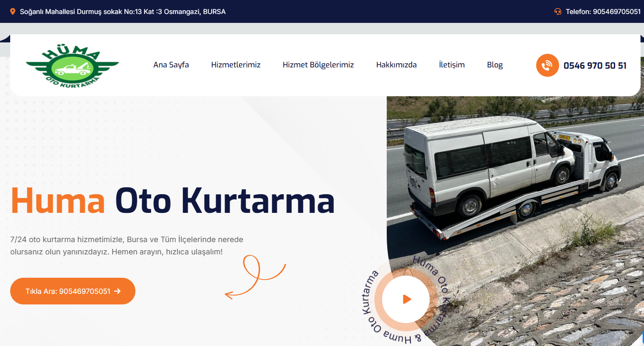Click the Hüma Oto Kurtarma logo
The width and height of the screenshot is (644, 346).
tap(72, 65)
